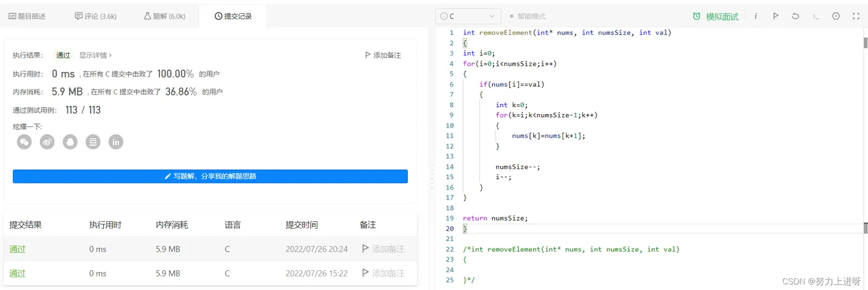The height and width of the screenshot is (290, 868).
Task: Toggle 智能模式 smart mode
Action: [527, 16]
